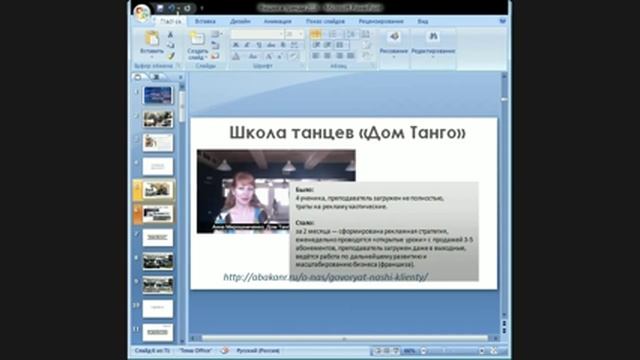Toggle Center text alignment
Image resolution: width=640 pixels, height=360 pixels.
tap(327, 56)
